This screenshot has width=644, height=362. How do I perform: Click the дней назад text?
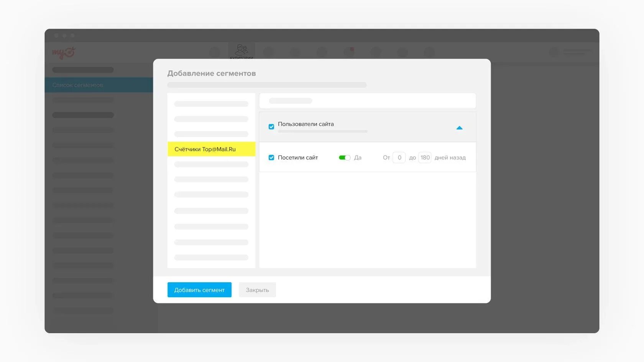(x=450, y=157)
